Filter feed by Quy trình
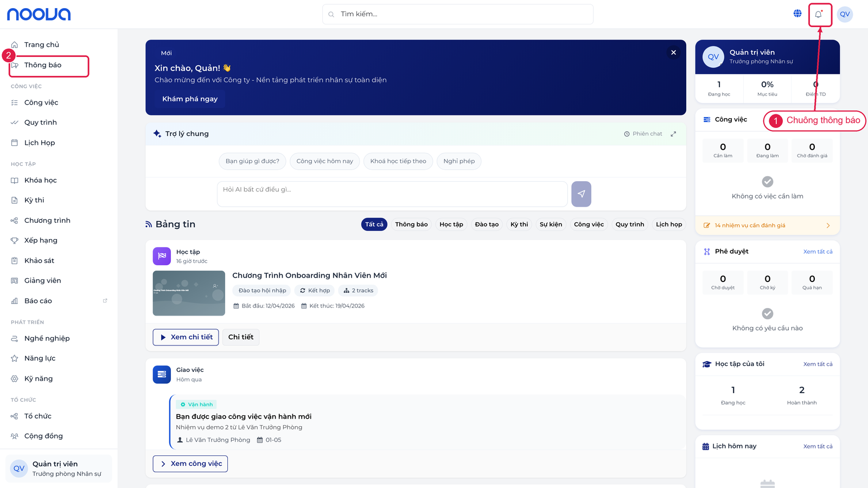Screen dimensions: 868x488 point(630,224)
